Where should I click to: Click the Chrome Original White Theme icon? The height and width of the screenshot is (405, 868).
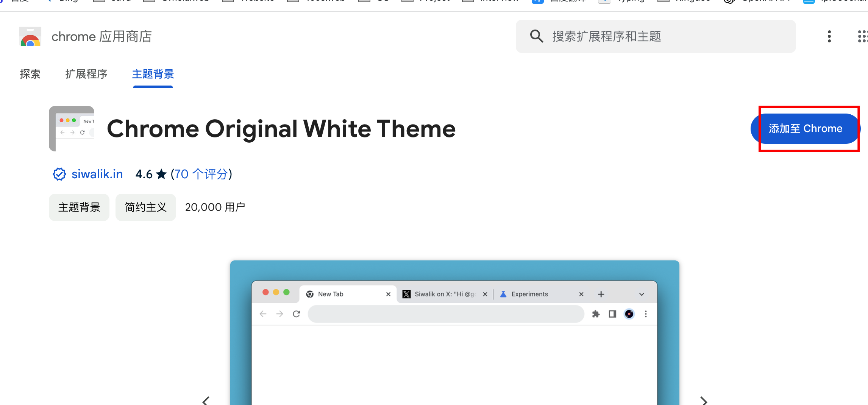pyautogui.click(x=72, y=129)
